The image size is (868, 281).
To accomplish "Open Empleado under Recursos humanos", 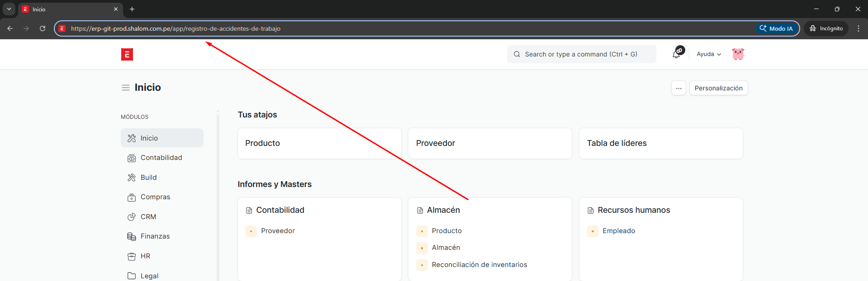I will point(618,231).
